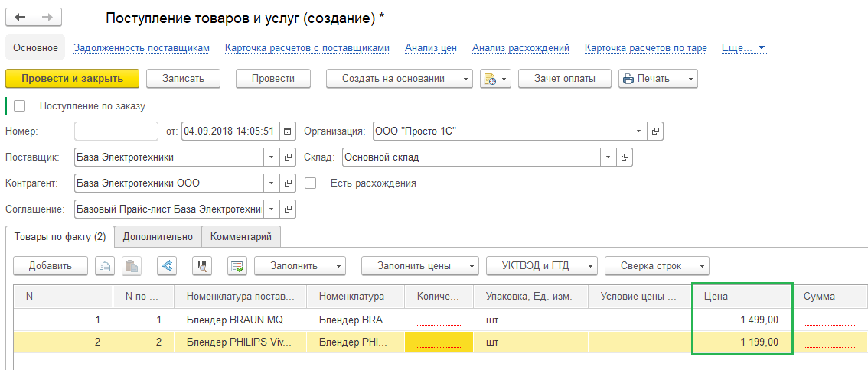Open Карточка расчетов по таре link

click(645, 48)
